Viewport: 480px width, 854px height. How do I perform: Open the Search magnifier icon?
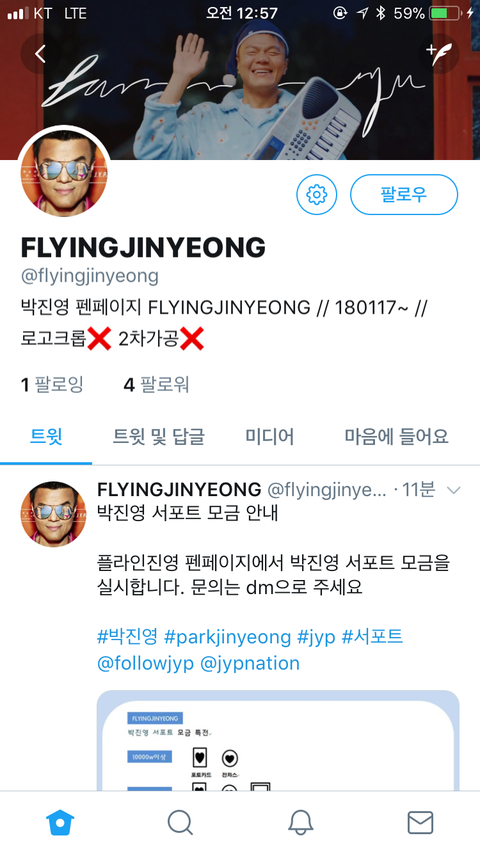(x=180, y=822)
